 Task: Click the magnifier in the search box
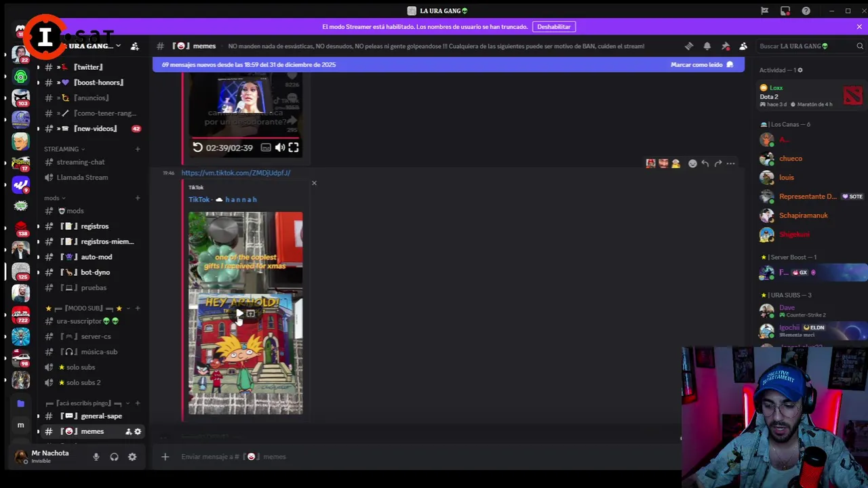click(x=860, y=46)
